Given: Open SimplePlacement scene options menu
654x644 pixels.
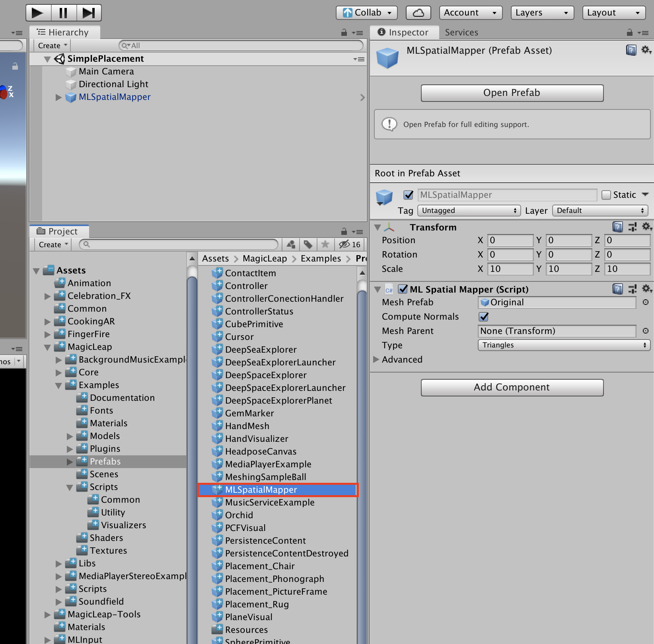Looking at the screenshot, I should tap(359, 59).
